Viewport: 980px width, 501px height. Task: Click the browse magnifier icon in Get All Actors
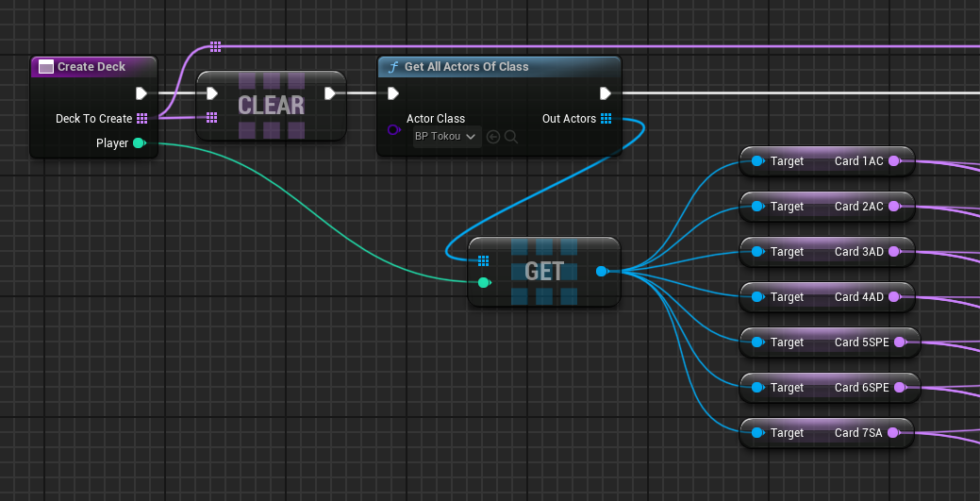510,137
